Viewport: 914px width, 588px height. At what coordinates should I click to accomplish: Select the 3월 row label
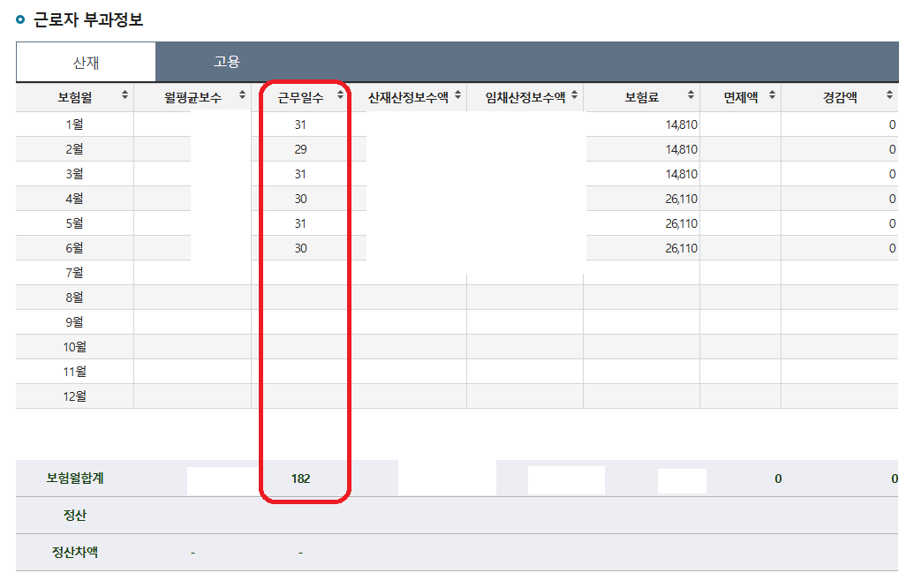[x=74, y=174]
